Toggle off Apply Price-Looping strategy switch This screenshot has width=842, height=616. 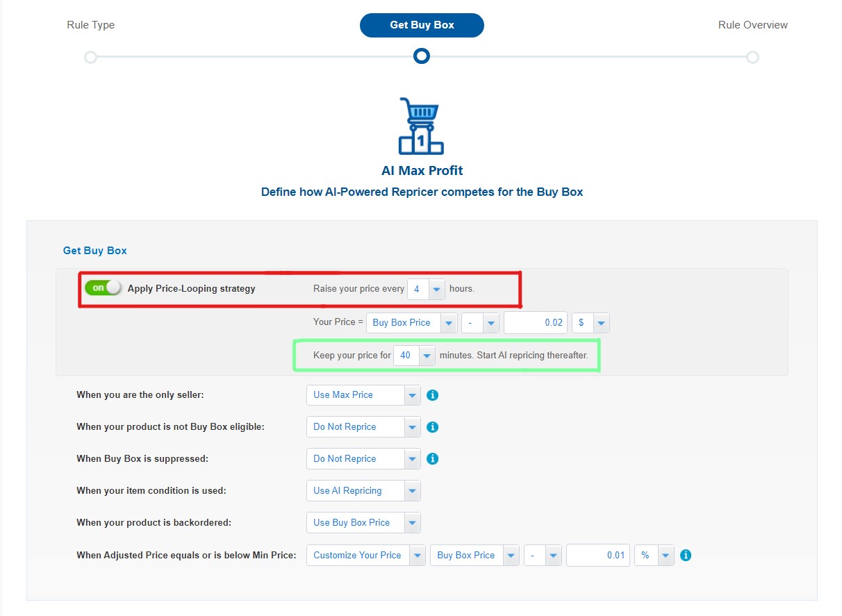click(103, 288)
